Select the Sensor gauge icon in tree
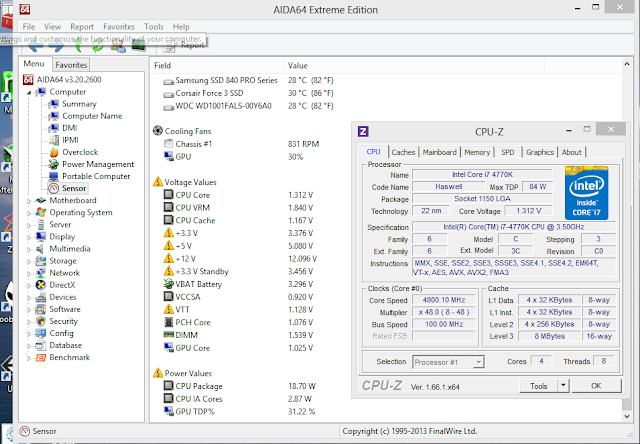The width and height of the screenshot is (640, 444). point(54,189)
